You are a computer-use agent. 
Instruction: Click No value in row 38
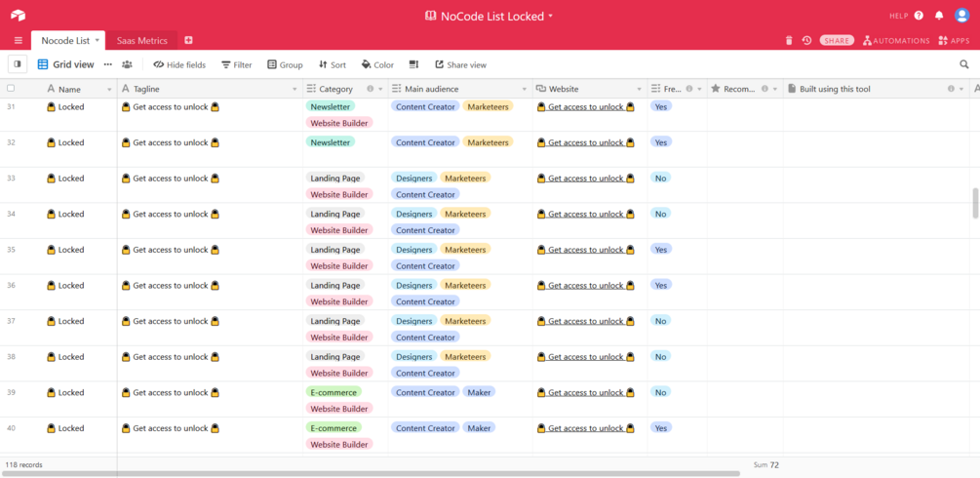point(660,357)
